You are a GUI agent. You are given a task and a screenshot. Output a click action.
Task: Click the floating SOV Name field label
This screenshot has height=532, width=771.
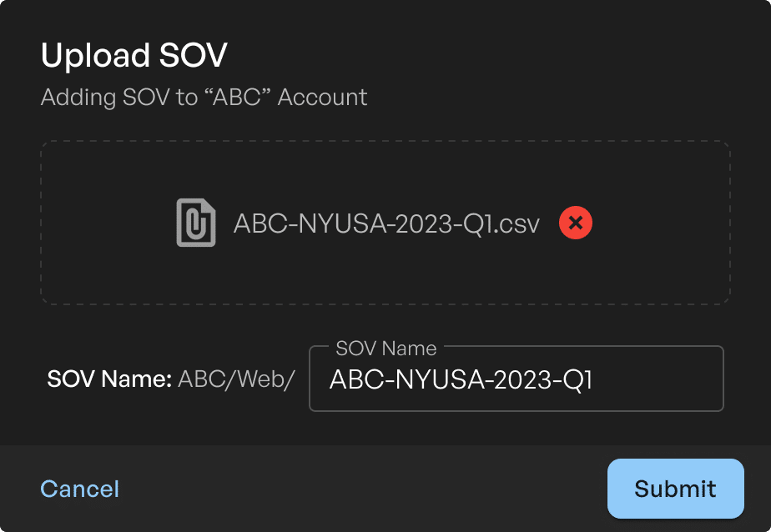click(x=386, y=349)
